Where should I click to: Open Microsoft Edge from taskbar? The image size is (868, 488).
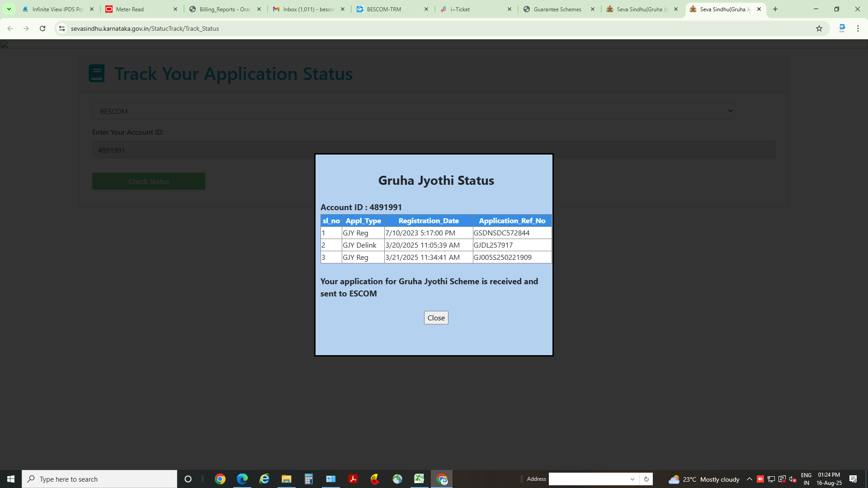pyautogui.click(x=242, y=479)
